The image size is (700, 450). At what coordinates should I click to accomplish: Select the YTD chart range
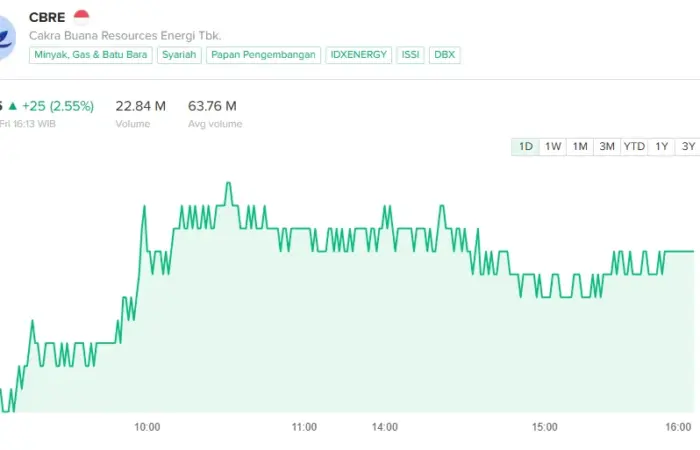(634, 146)
